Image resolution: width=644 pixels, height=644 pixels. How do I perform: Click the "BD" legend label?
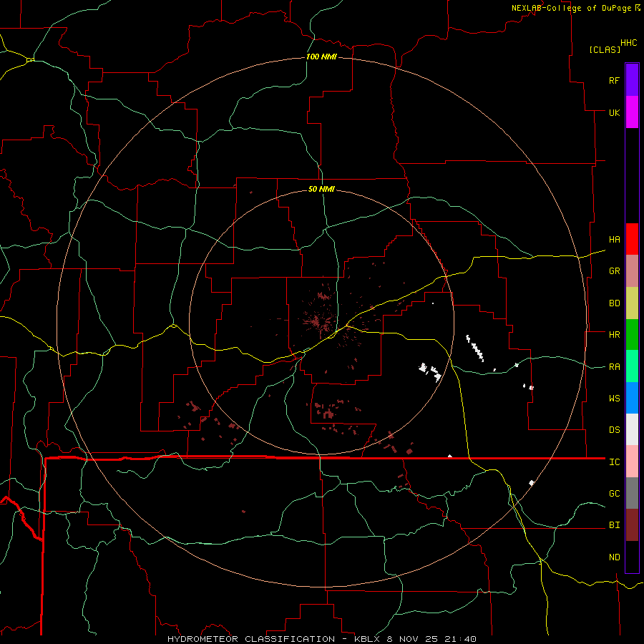(615, 303)
